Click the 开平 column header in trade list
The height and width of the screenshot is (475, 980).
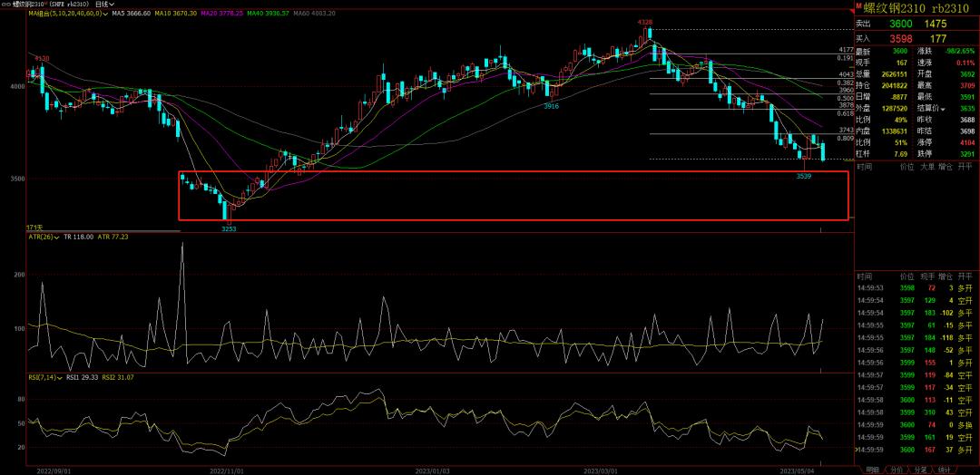click(965, 276)
